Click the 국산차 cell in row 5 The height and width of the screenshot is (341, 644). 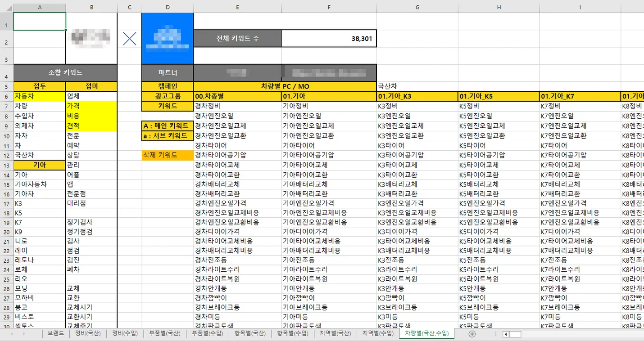coord(417,86)
